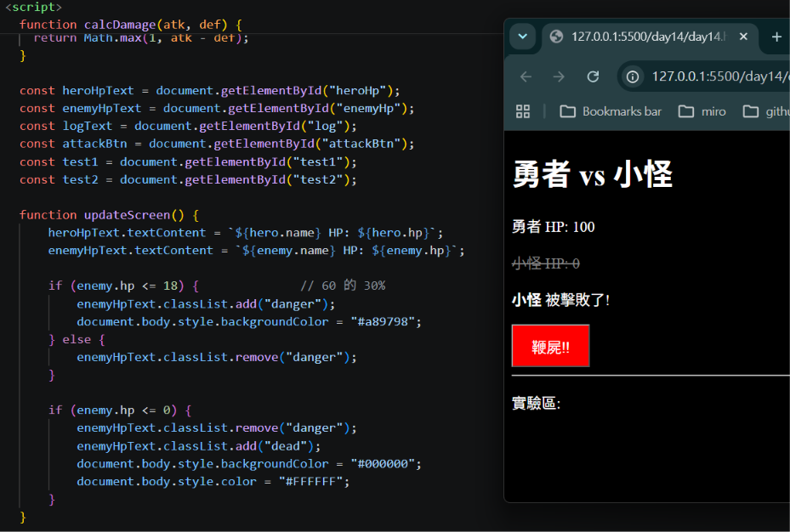View site information icon in address bar
Screen dimensions: 790x532
tap(633, 76)
